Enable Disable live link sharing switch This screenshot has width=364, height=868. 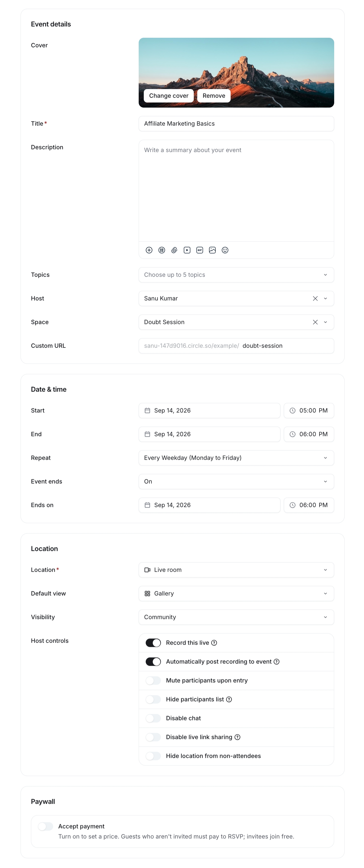153,737
